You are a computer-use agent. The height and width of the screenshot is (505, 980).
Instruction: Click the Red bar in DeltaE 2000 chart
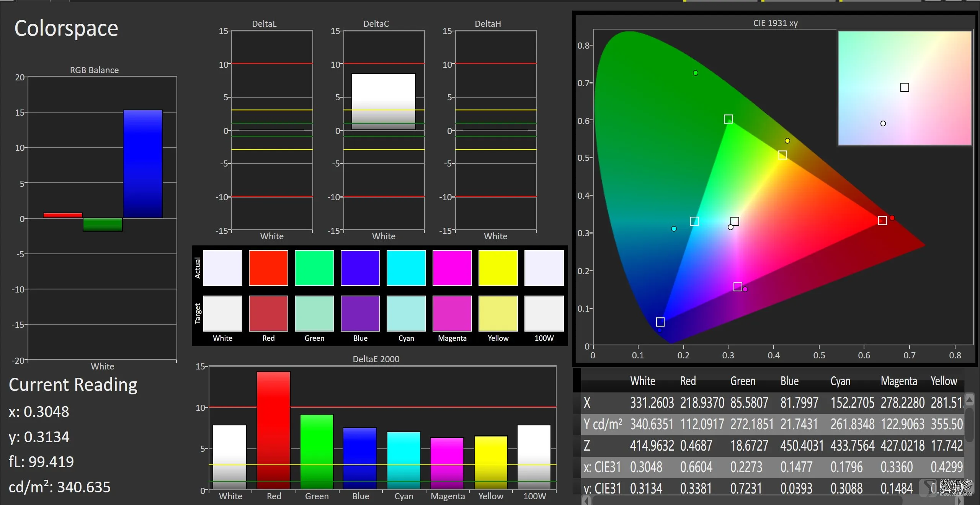[273, 430]
